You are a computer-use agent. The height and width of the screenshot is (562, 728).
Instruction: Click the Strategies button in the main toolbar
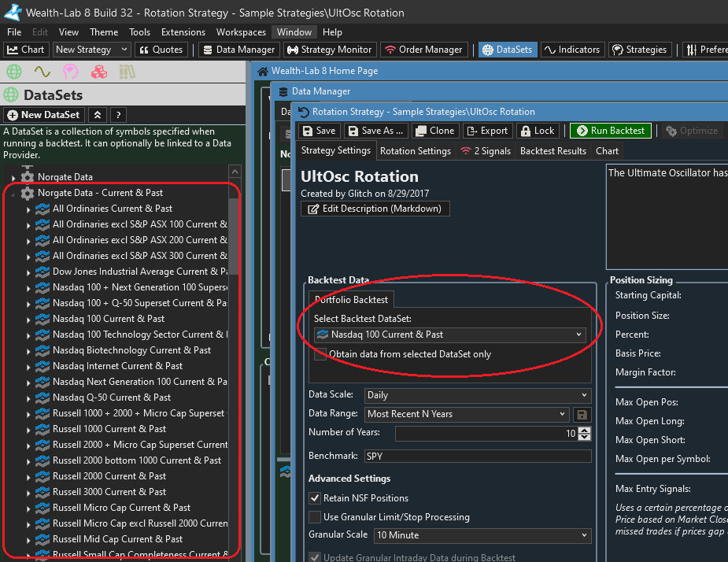click(640, 50)
